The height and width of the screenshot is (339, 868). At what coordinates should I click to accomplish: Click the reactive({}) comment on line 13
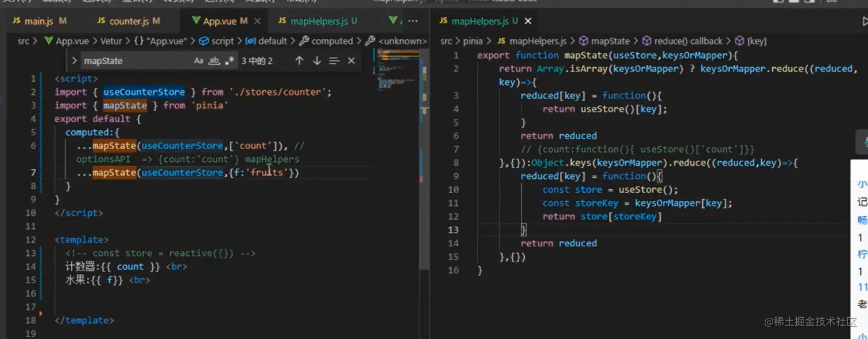(160, 253)
